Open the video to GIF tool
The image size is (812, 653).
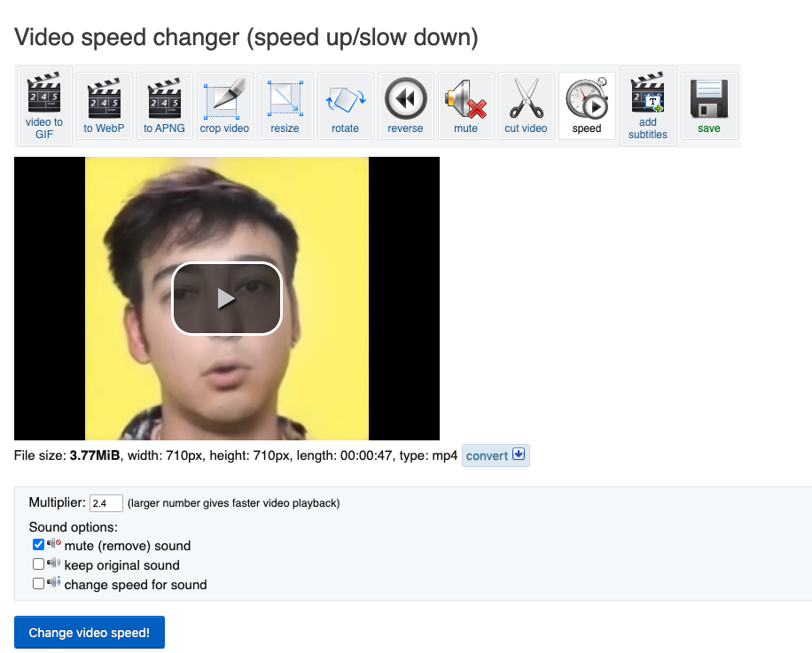44,105
